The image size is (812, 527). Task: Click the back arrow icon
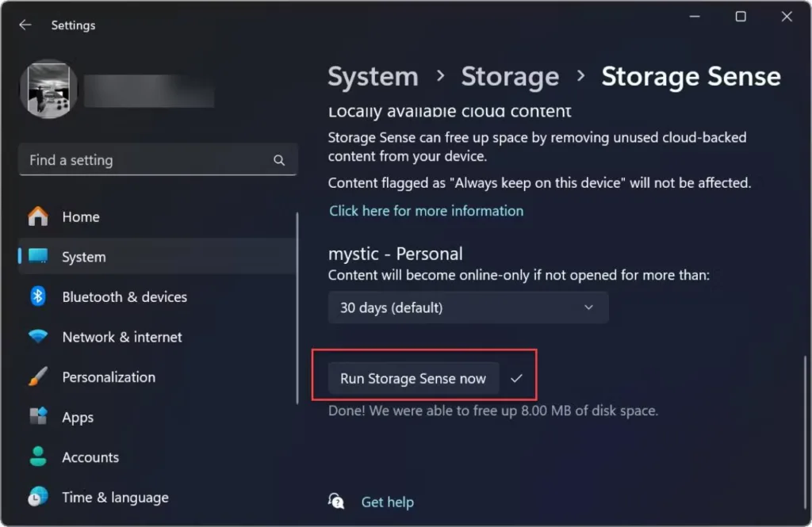click(x=25, y=25)
